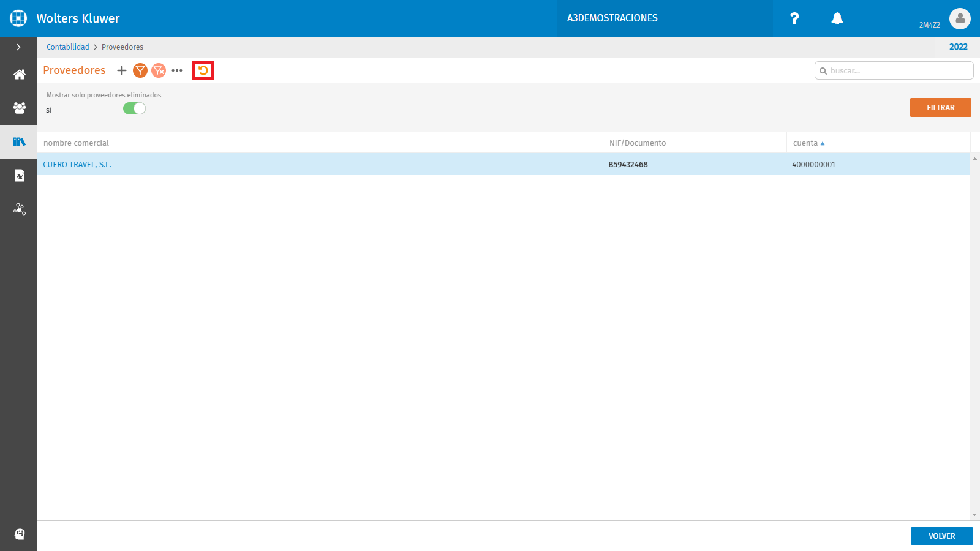Navigate to Contabilidad breadcrumb link
Viewport: 980px width, 551px height.
coord(68,47)
